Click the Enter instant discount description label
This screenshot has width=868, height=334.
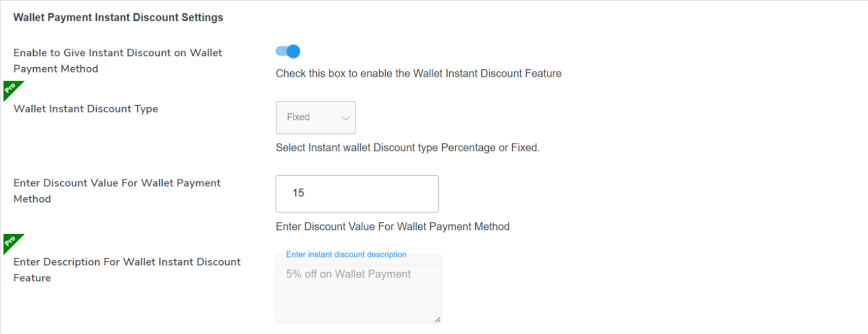[x=346, y=254]
